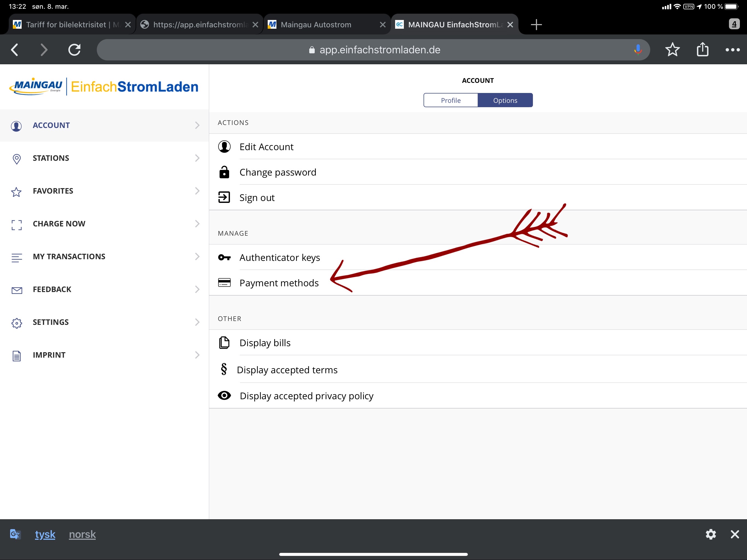Click the Sign out arrow icon

pyautogui.click(x=224, y=197)
